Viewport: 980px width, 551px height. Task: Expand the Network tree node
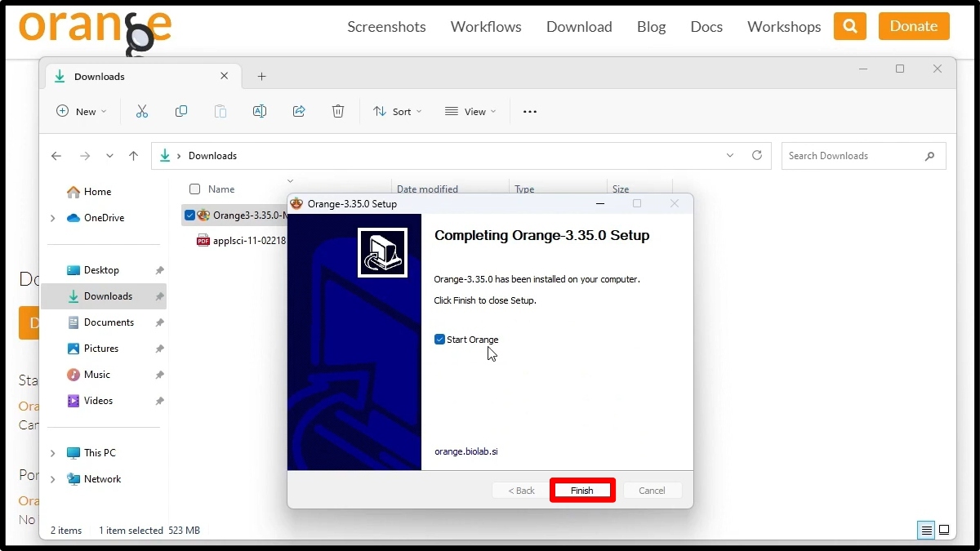coord(53,479)
